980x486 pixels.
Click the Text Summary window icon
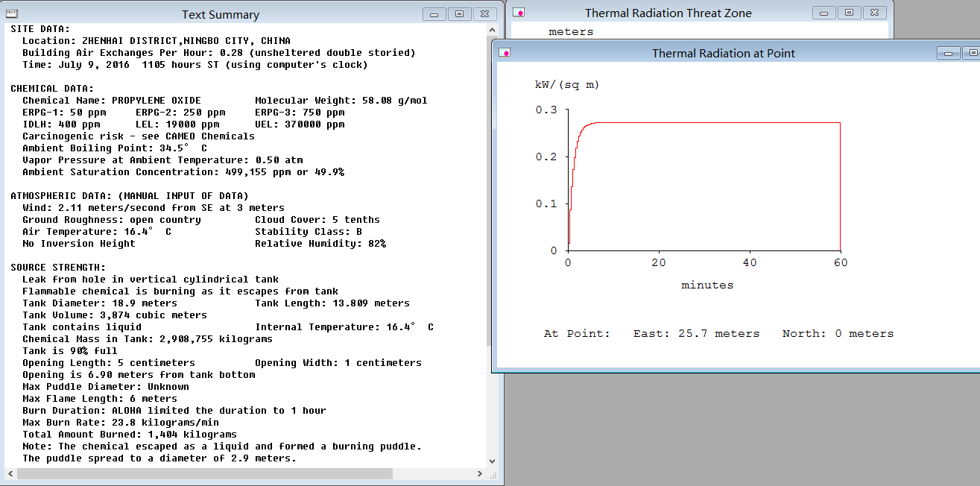pos(12,13)
